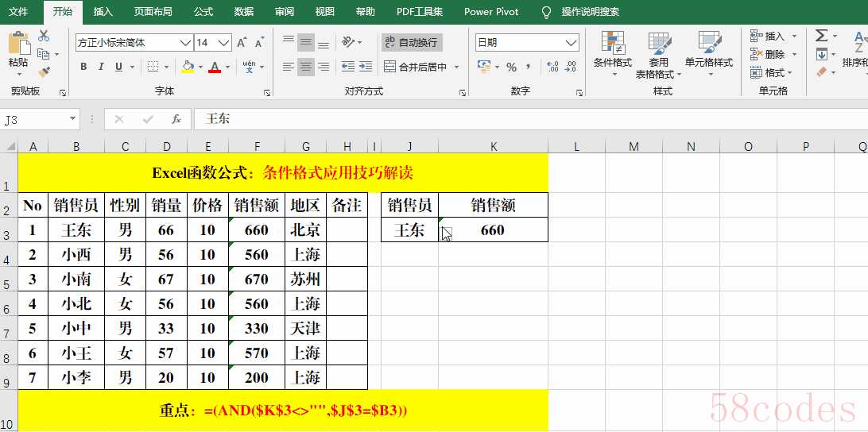Viewport: 868px width, 432px height.
Task: Click the Copy icon in clipboard group
Action: [x=44, y=54]
